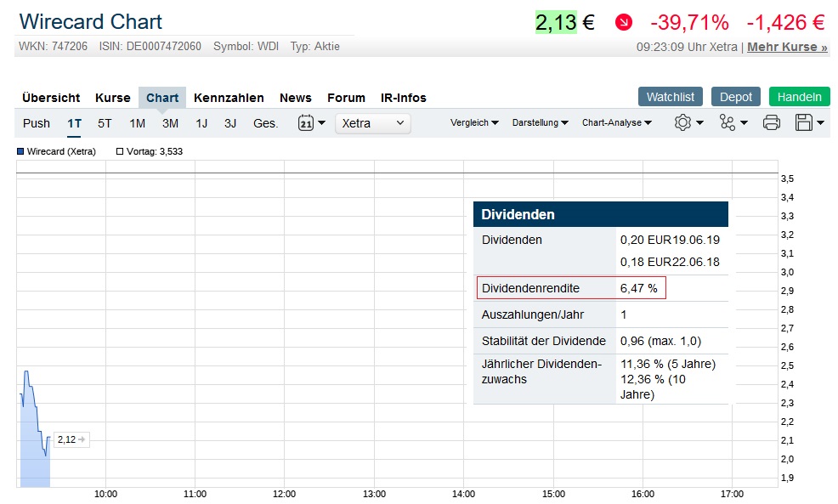Click the ISIN: DE0007472060 text

(x=150, y=47)
